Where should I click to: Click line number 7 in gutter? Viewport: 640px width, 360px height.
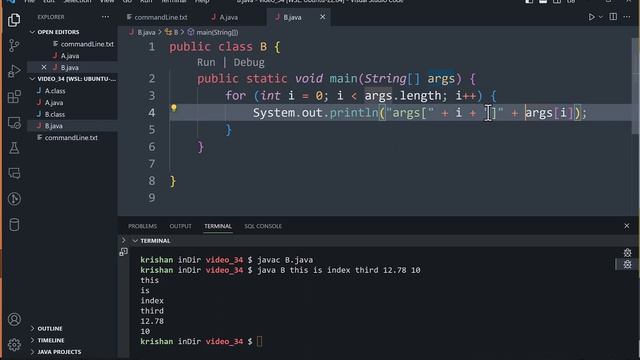tap(152, 164)
